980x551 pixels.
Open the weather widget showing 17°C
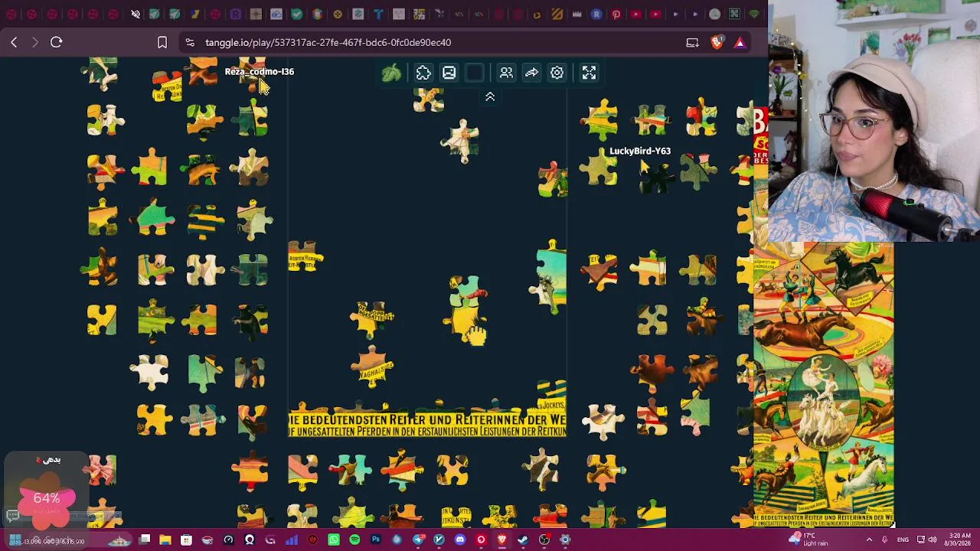point(808,540)
